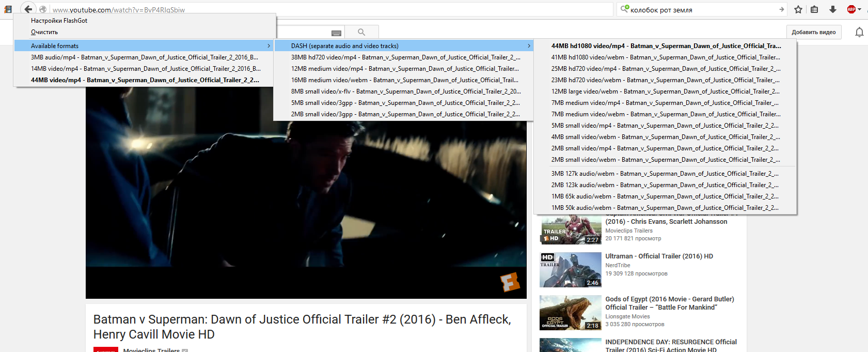868x352 pixels.
Task: Open the Adblock Plus dropdown arrow
Action: (860, 9)
